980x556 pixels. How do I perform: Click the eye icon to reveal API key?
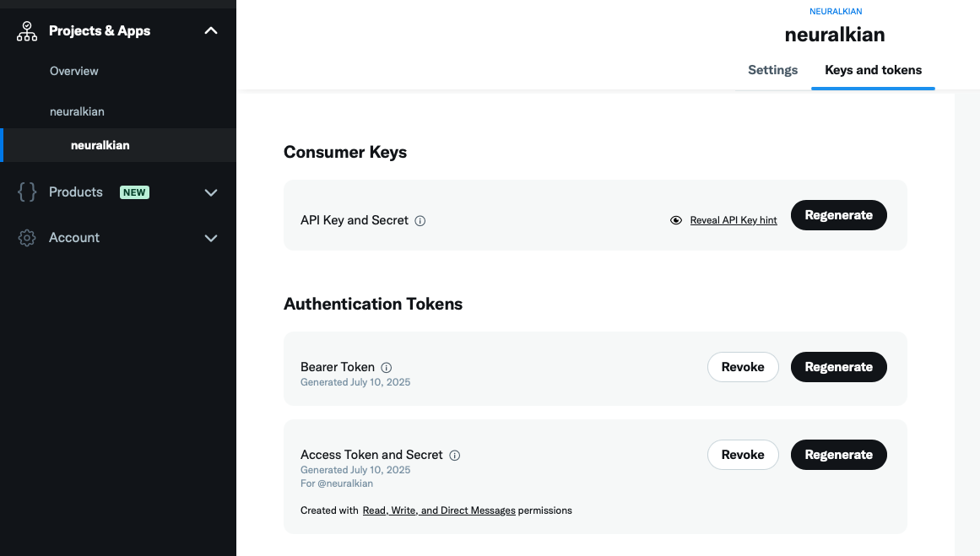(676, 220)
